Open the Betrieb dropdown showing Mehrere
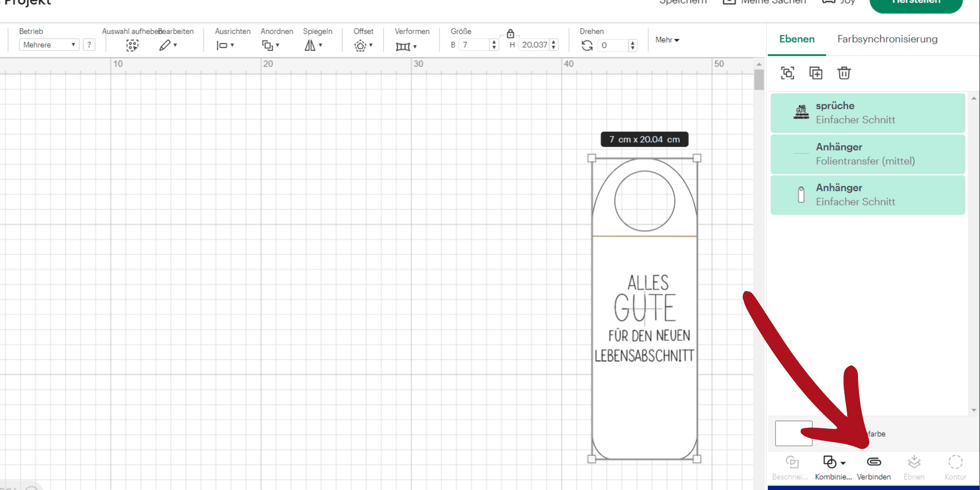The height and width of the screenshot is (490, 980). tap(49, 45)
